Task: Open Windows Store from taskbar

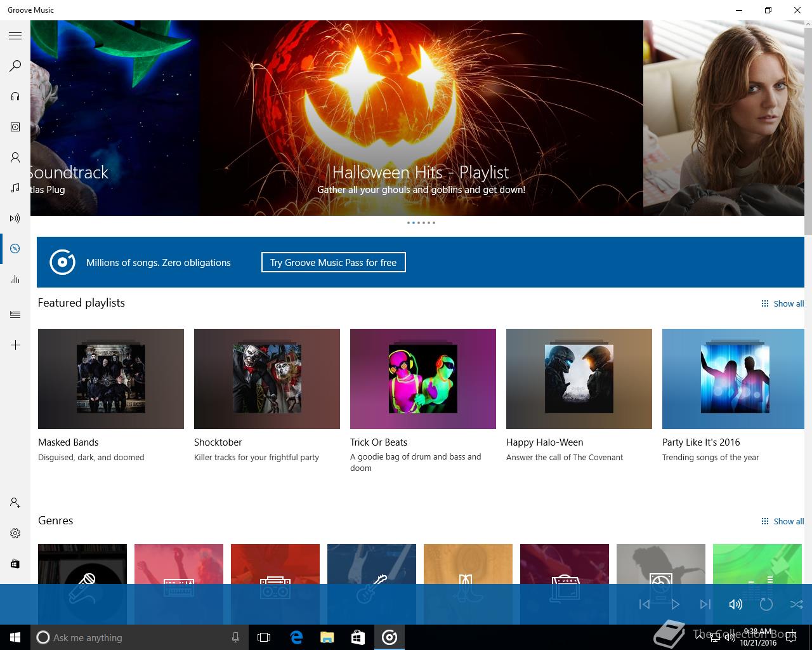Action: click(358, 637)
